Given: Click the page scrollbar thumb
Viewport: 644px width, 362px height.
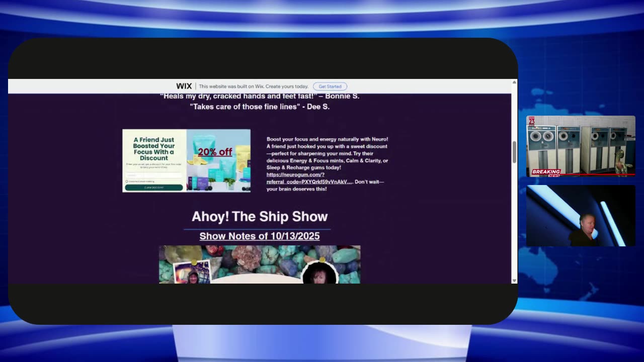Looking at the screenshot, I should [x=514, y=152].
